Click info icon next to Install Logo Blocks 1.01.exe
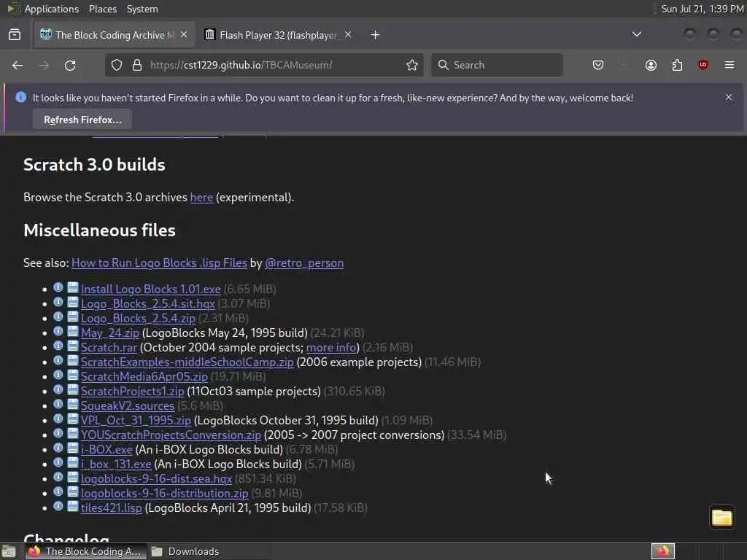 pyautogui.click(x=58, y=287)
